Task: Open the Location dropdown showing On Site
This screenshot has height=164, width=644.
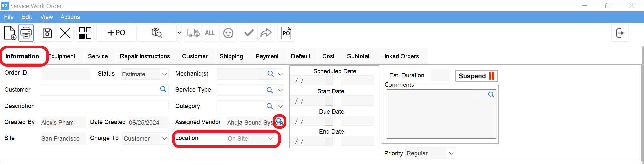Action: click(270, 138)
